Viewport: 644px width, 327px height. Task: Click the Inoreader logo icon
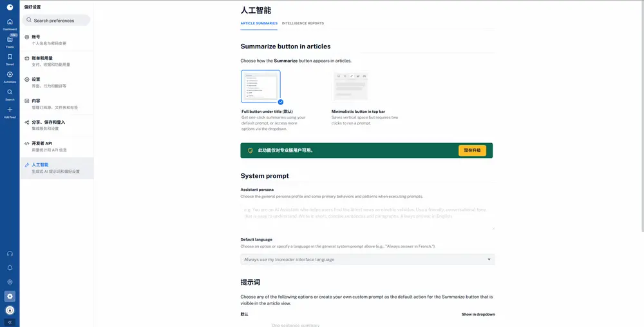(x=10, y=7)
